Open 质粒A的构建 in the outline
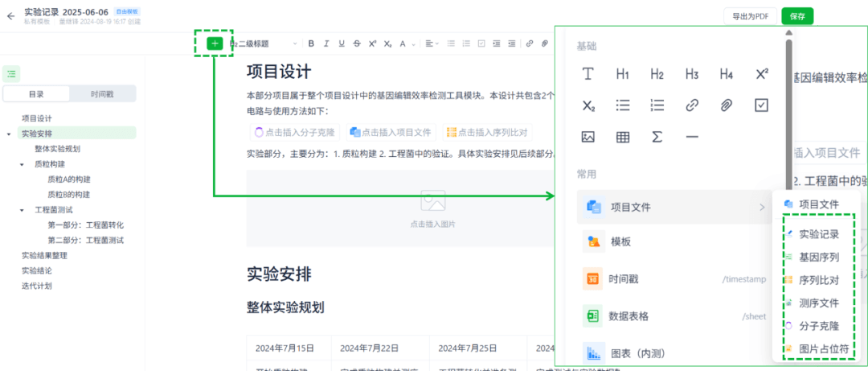 pyautogui.click(x=69, y=179)
